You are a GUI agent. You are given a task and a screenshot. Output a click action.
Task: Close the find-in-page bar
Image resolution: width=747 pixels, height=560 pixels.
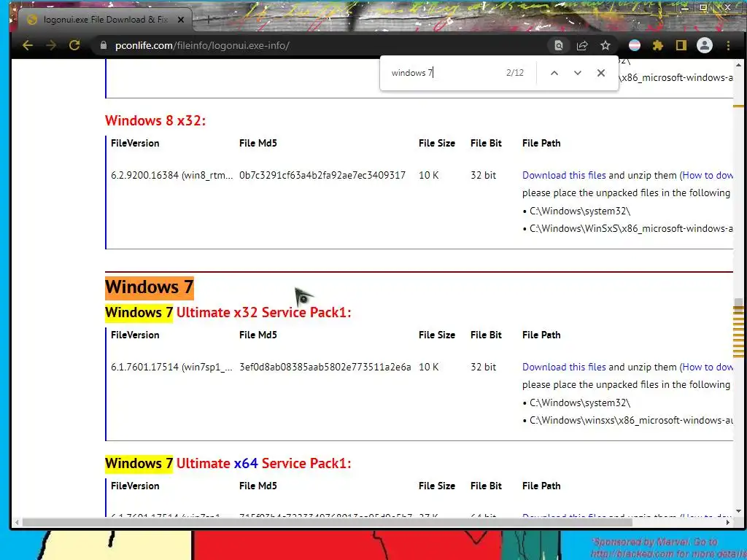pos(601,73)
